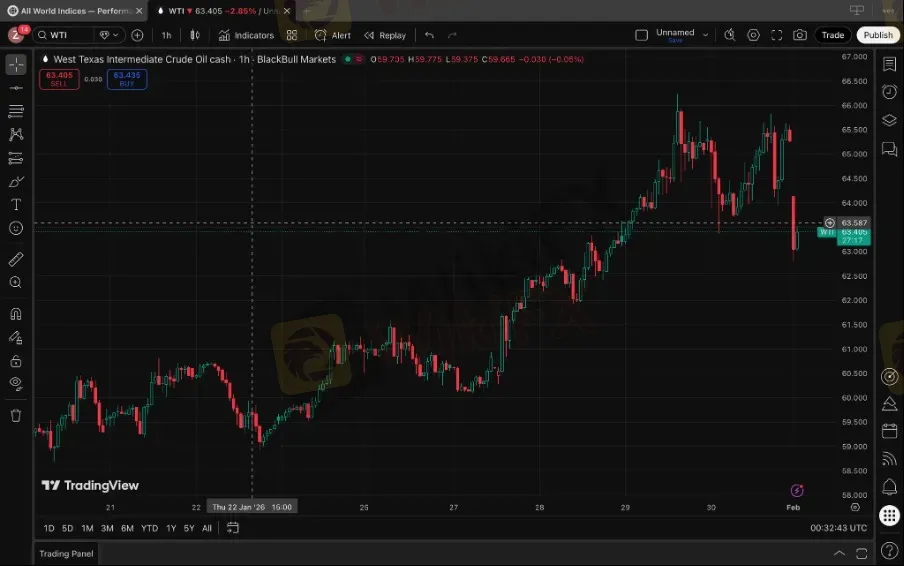
Task: Open the Trading Panel tab
Action: [66, 554]
